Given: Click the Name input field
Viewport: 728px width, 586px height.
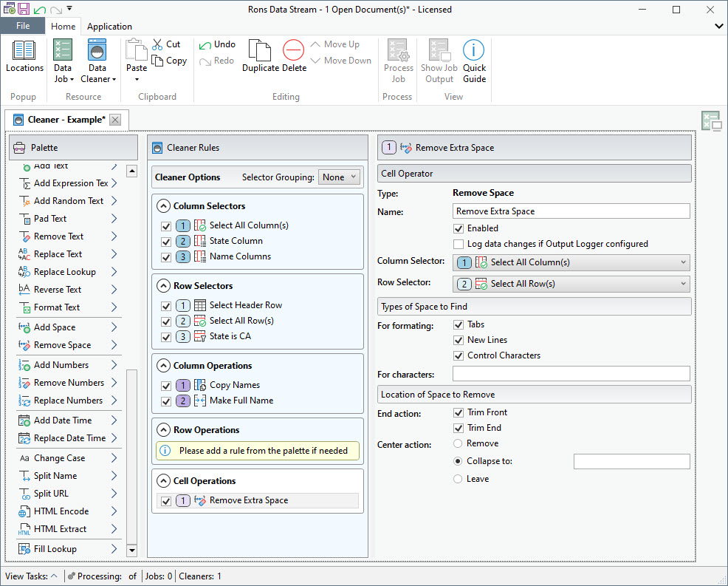Looking at the screenshot, I should [571, 211].
